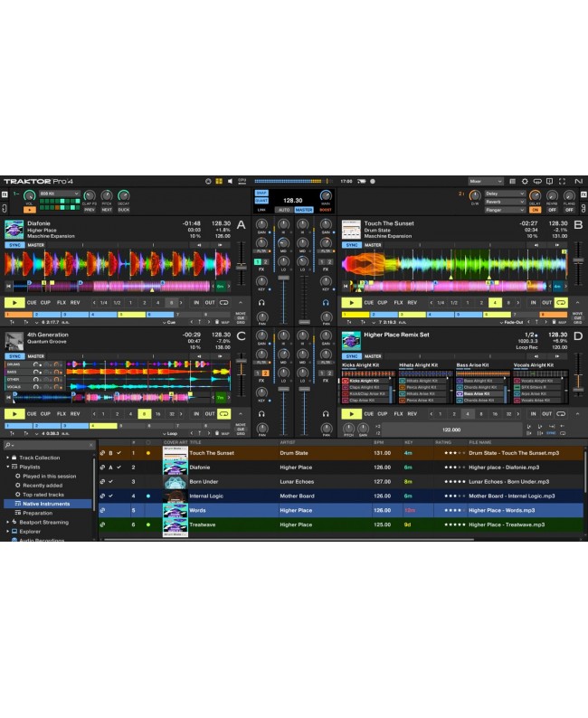The height and width of the screenshot is (718, 588).
Task: Click the search magnifier icon in browser
Action: (x=8, y=445)
